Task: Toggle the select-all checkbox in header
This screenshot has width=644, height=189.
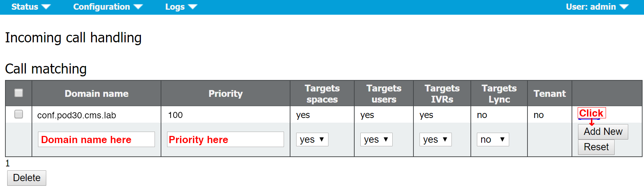Action: click(x=19, y=93)
